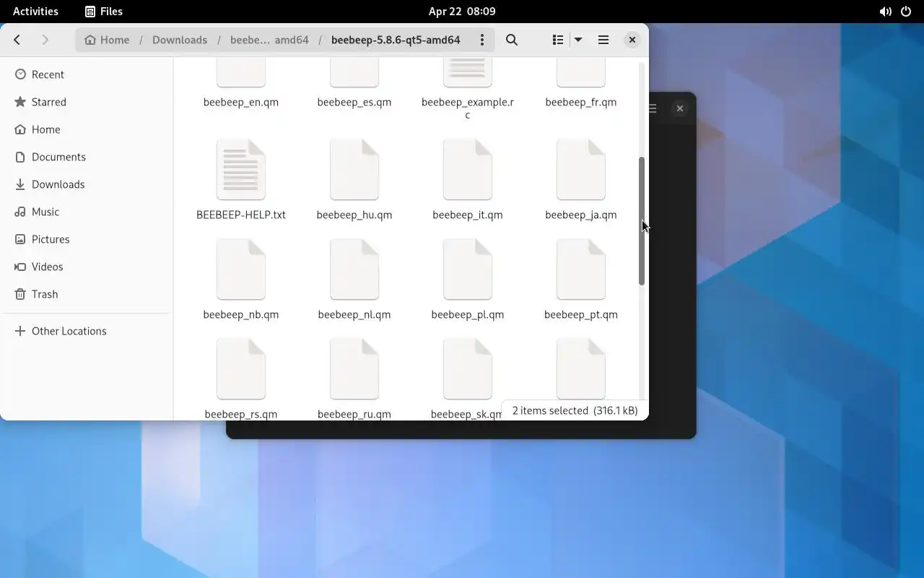Close the Files window
The image size is (924, 578).
click(x=632, y=40)
